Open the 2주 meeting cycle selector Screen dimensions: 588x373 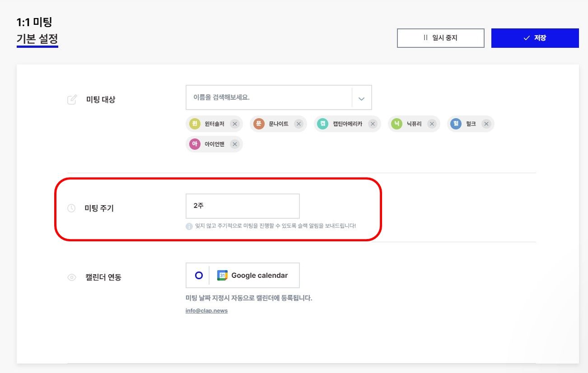[243, 206]
